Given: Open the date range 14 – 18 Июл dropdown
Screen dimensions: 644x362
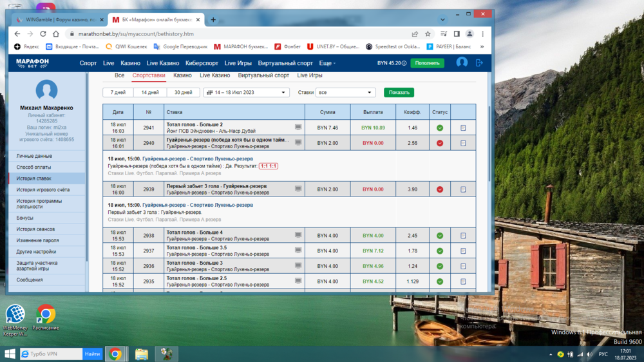Looking at the screenshot, I should pyautogui.click(x=246, y=92).
